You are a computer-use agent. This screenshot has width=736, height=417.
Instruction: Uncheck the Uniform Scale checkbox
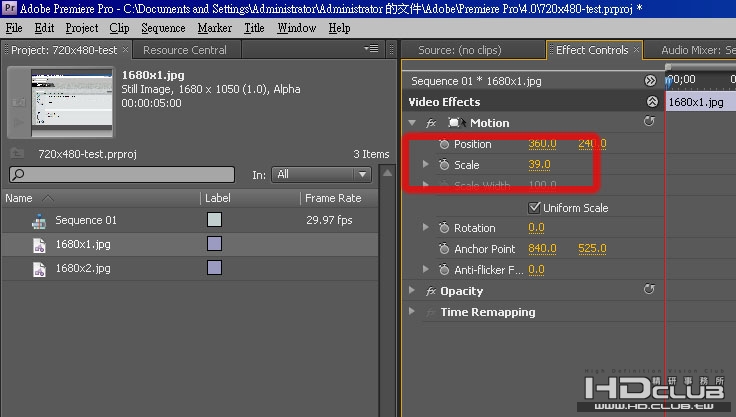tap(534, 208)
